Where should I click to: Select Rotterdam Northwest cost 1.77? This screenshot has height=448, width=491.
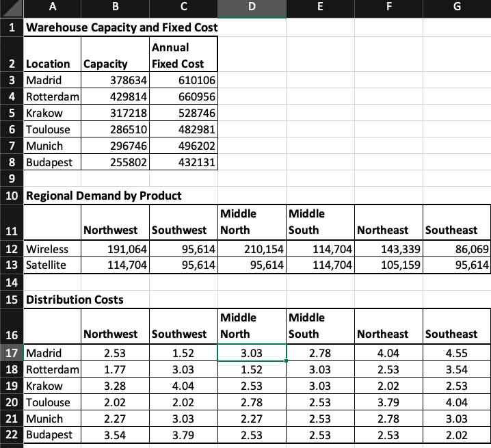coord(116,369)
